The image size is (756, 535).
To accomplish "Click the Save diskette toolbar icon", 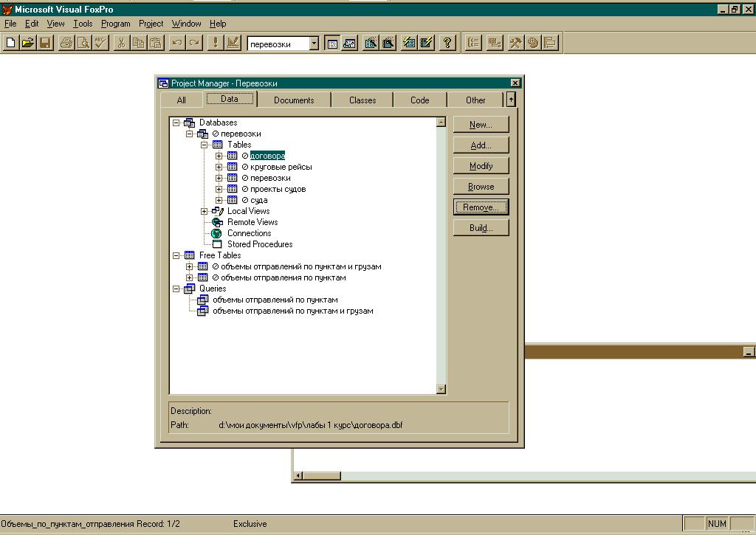I will (x=45, y=43).
